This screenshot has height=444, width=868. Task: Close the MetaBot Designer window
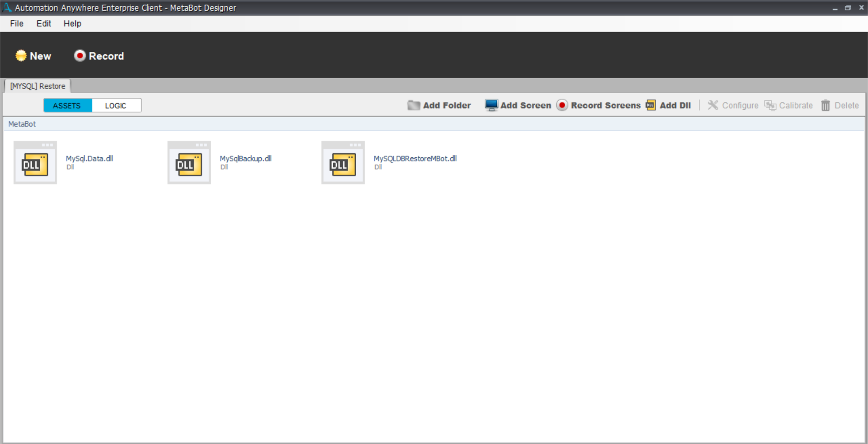(x=861, y=8)
